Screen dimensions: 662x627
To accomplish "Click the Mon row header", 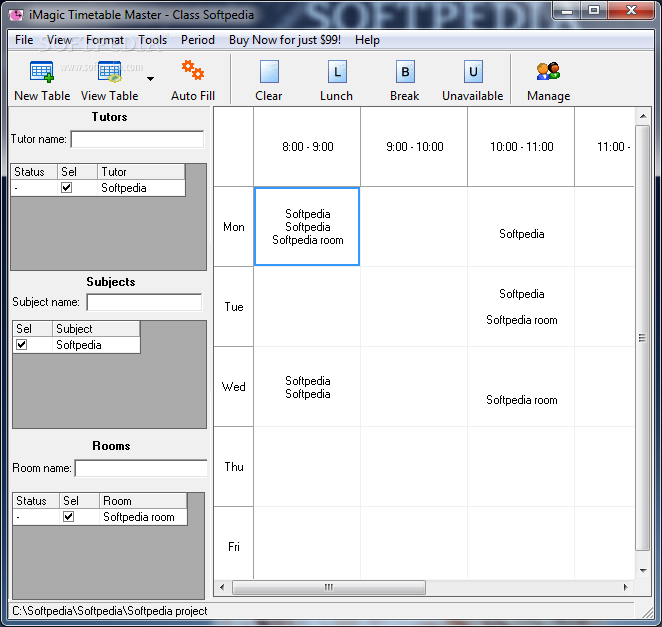I will (x=233, y=227).
